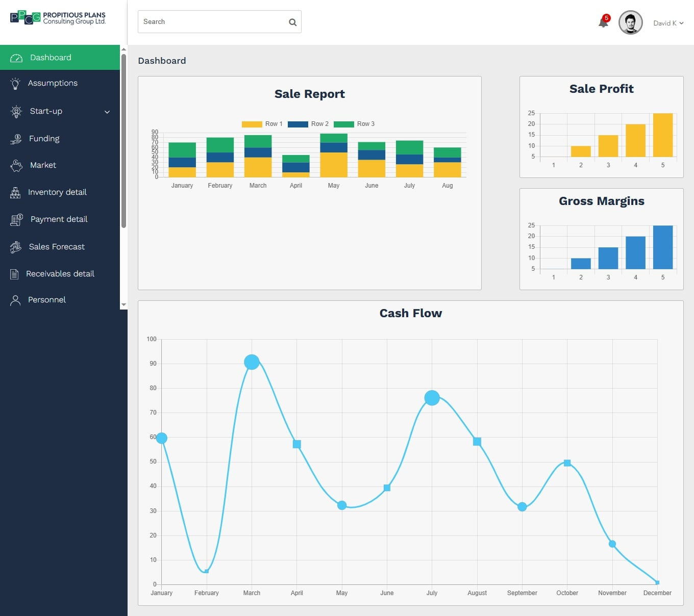694x616 pixels.
Task: Click the March peak point on Cash Flow
Action: point(252,362)
